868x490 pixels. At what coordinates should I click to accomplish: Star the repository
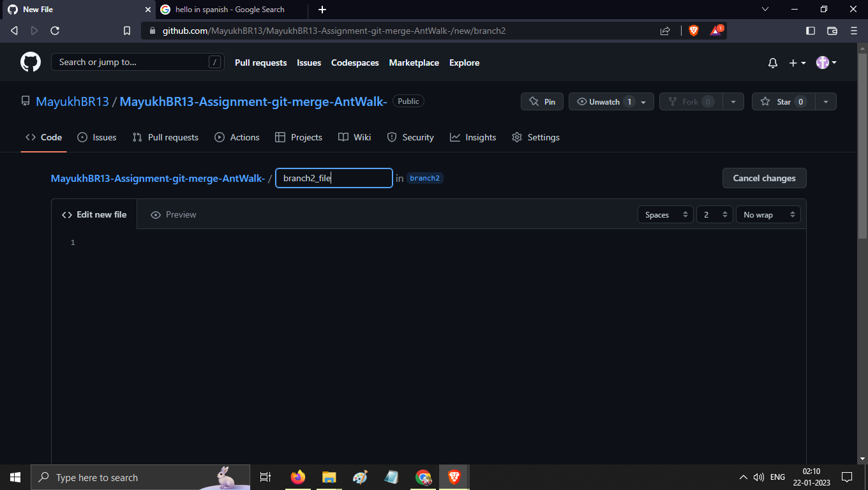pos(782,101)
